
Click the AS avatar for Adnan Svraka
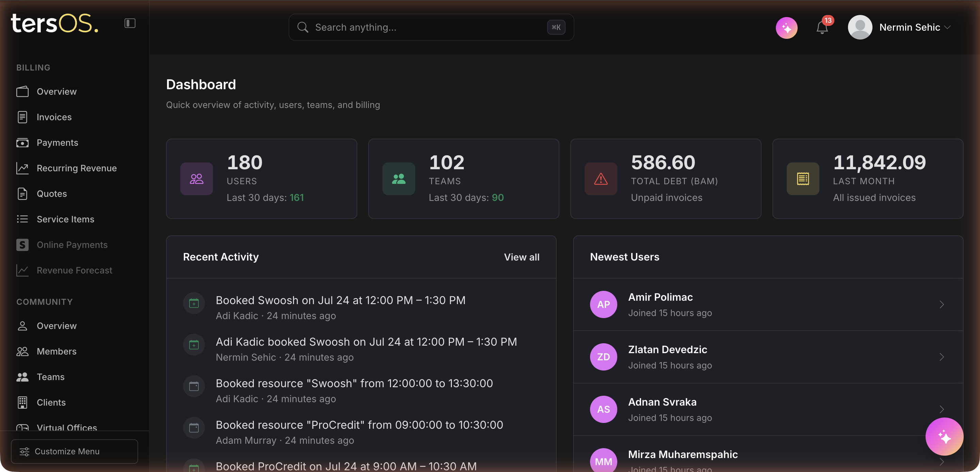603,409
